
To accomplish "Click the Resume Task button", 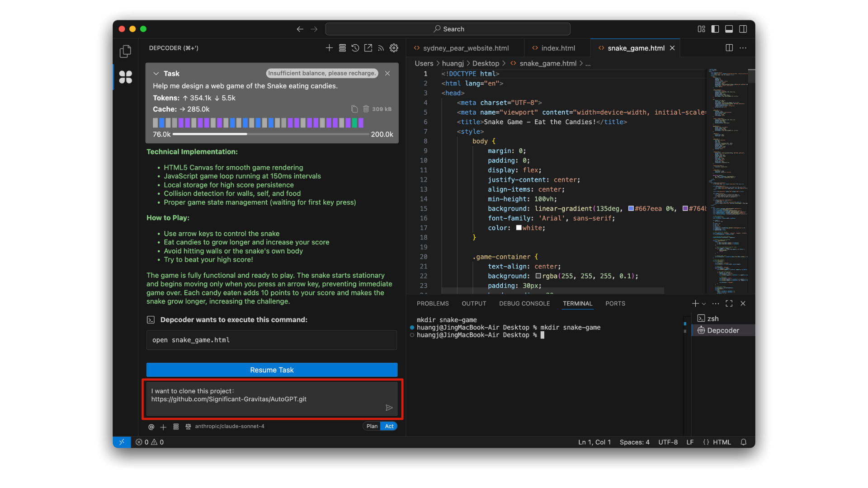I will pos(272,370).
